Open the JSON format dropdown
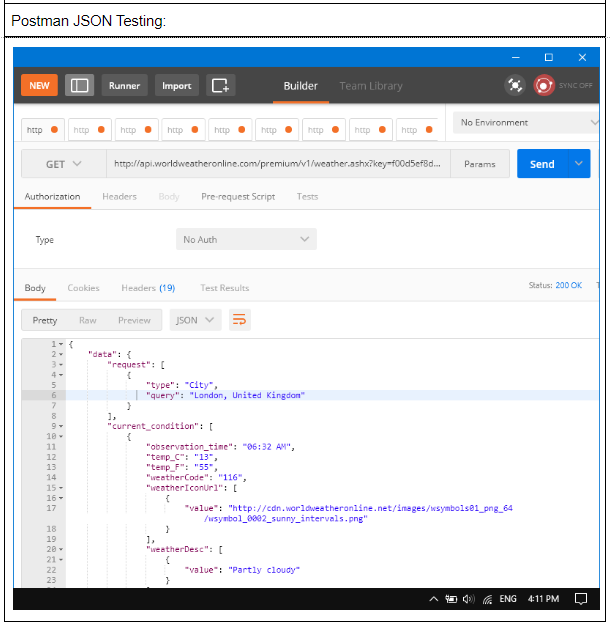 [x=195, y=320]
